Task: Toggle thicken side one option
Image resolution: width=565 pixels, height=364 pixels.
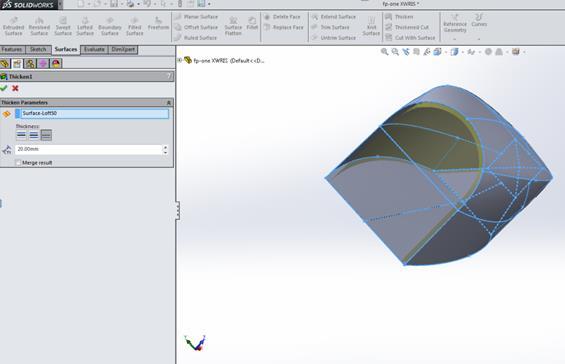Action: 21,135
